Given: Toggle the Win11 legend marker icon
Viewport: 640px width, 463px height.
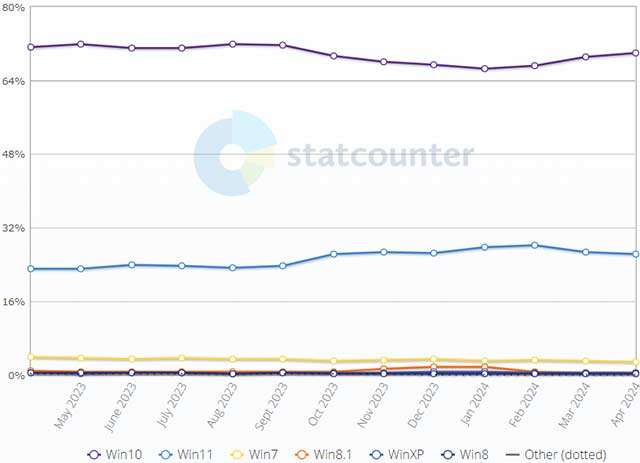Looking at the screenshot, I should pos(166,454).
